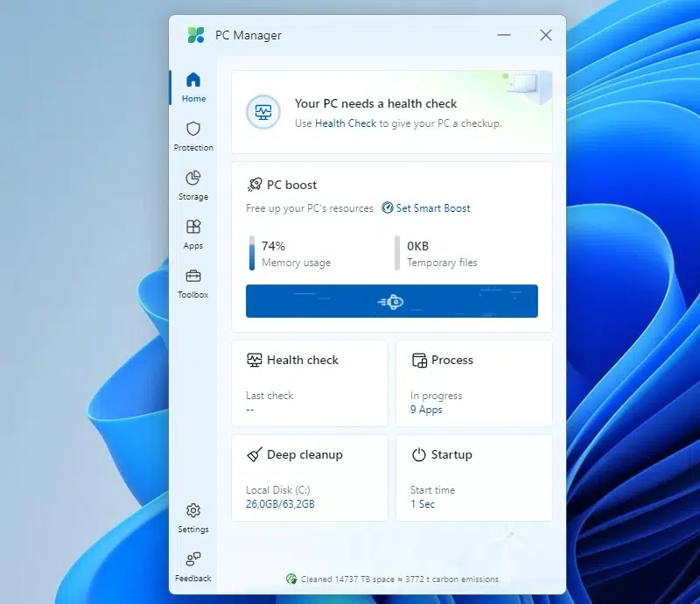Open the Feedback section
The width and height of the screenshot is (700, 604).
(x=193, y=565)
